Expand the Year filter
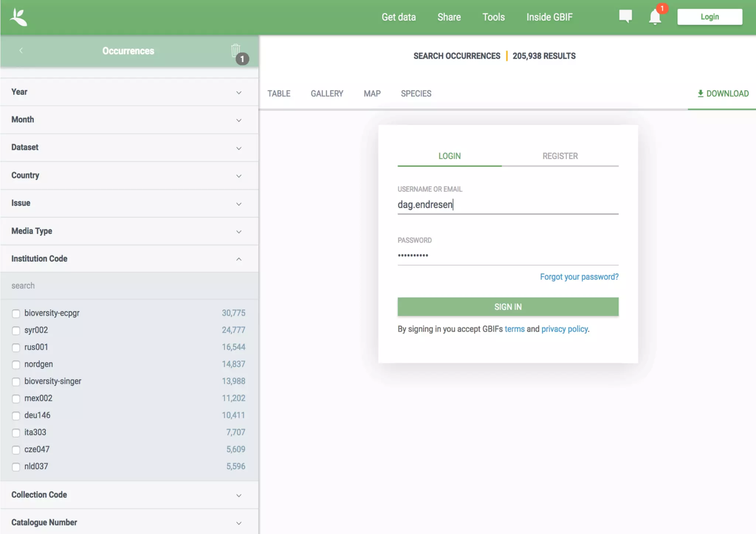Viewport: 756px width, 534px height. pos(239,93)
